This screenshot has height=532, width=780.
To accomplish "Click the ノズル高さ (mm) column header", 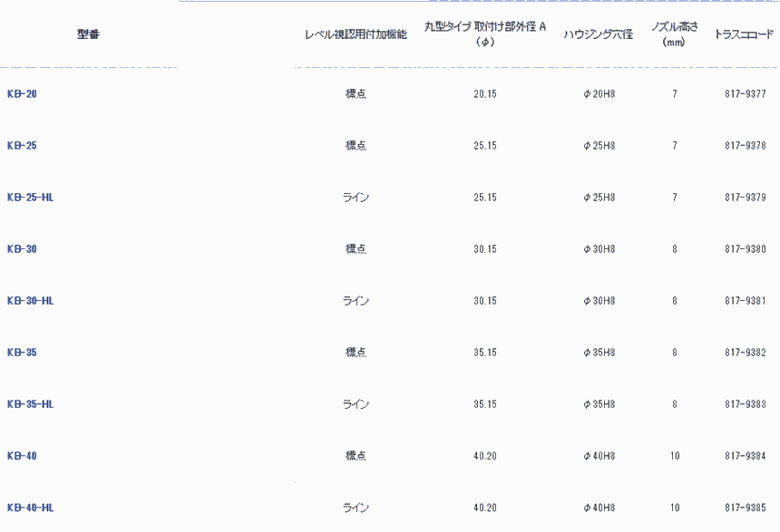I will [x=674, y=34].
